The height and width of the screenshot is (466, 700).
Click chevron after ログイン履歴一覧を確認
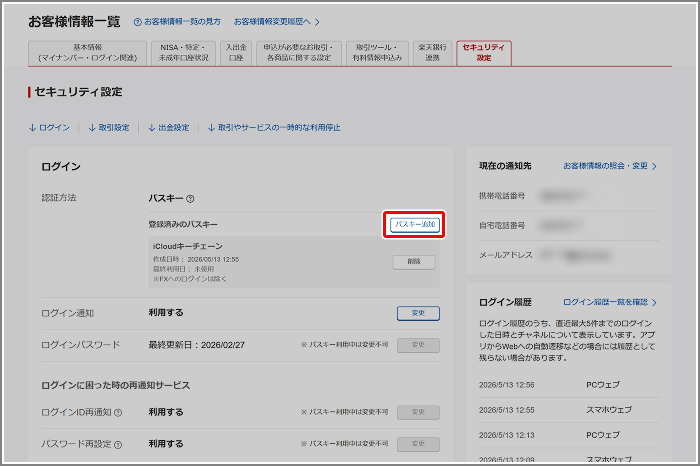point(654,303)
